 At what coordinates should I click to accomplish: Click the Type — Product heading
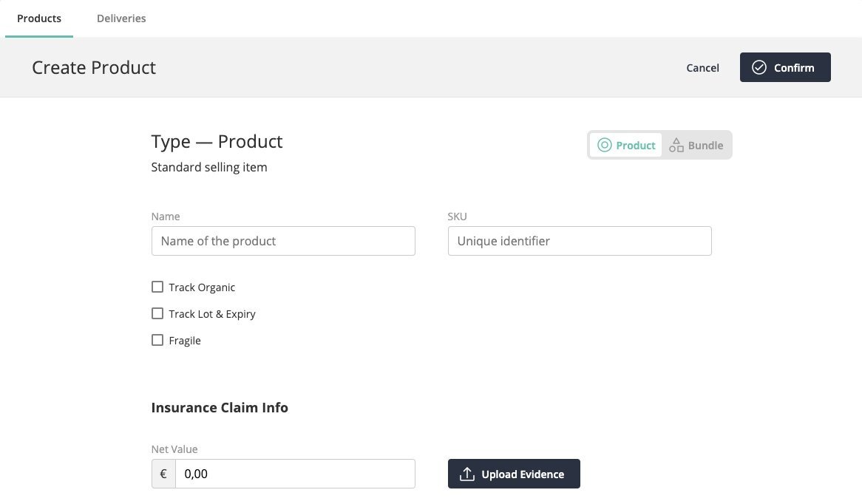217,141
